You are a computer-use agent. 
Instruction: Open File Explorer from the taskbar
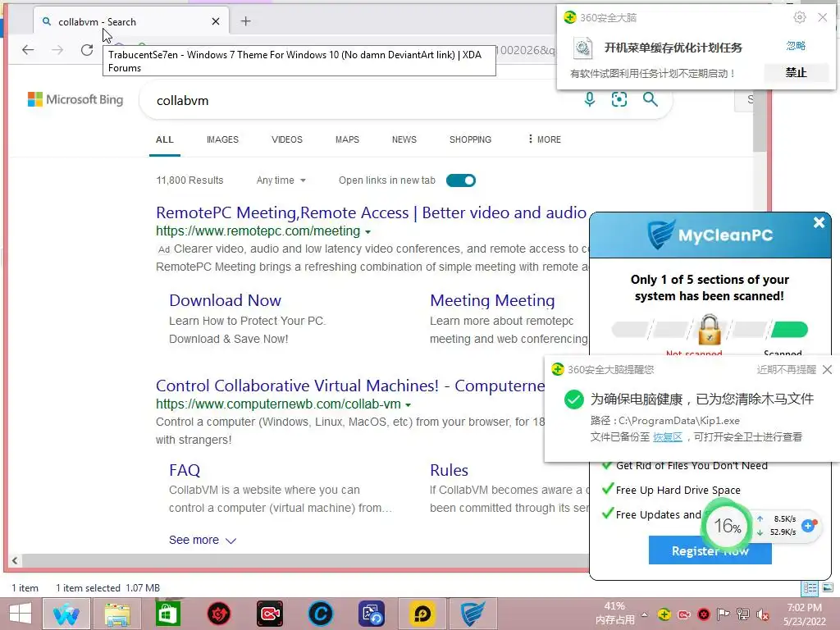117,614
